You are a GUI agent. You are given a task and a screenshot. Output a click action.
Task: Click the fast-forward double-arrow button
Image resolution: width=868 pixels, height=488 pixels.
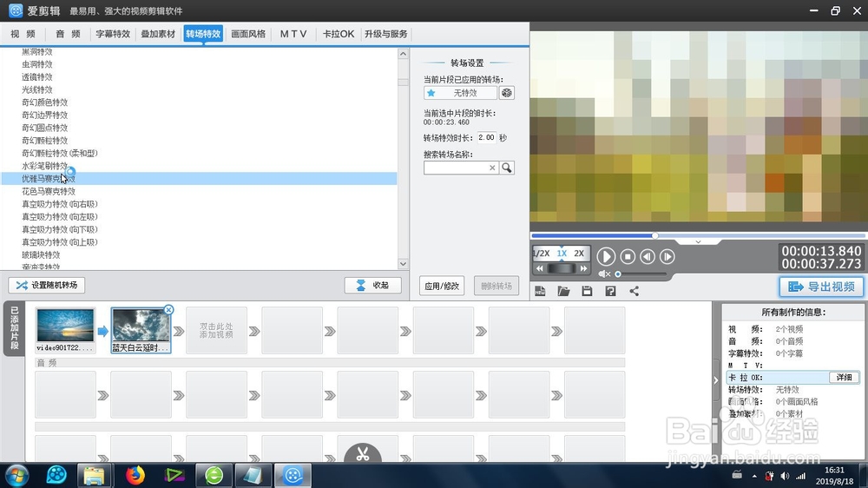coord(583,268)
